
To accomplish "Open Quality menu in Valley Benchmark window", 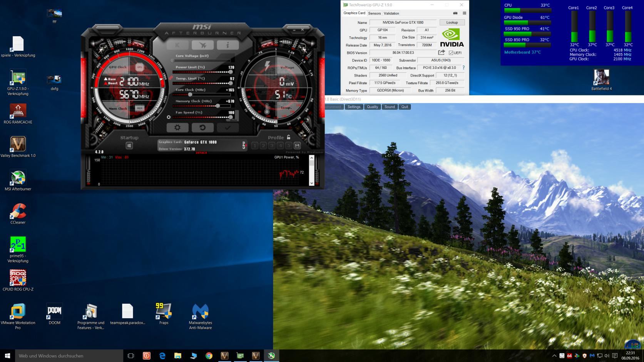I will coord(372,107).
